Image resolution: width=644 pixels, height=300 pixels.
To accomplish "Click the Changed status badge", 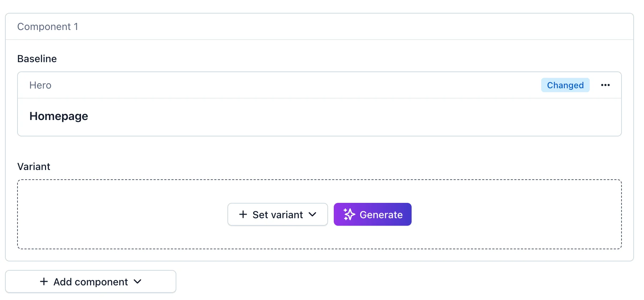I will coord(565,85).
